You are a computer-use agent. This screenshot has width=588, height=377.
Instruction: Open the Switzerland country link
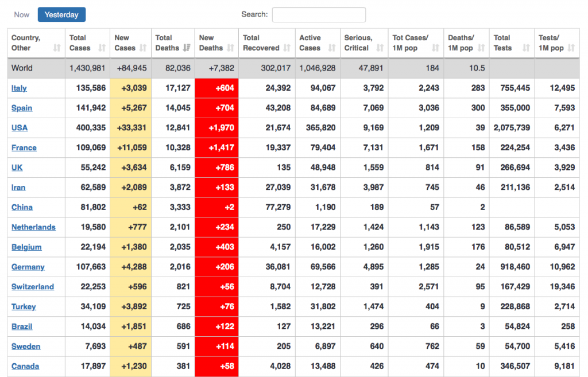33,287
